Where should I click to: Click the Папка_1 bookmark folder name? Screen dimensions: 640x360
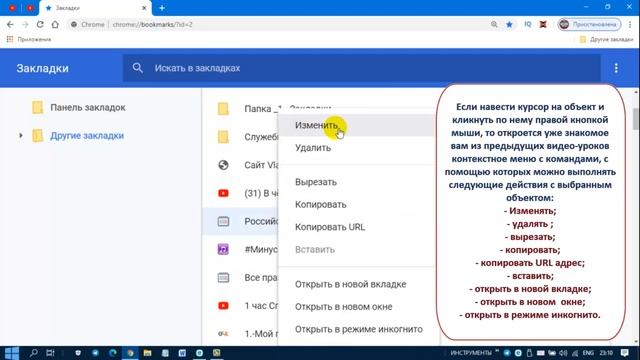coord(263,109)
